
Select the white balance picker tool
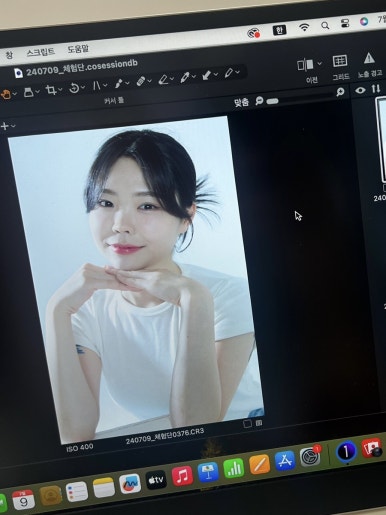184,77
